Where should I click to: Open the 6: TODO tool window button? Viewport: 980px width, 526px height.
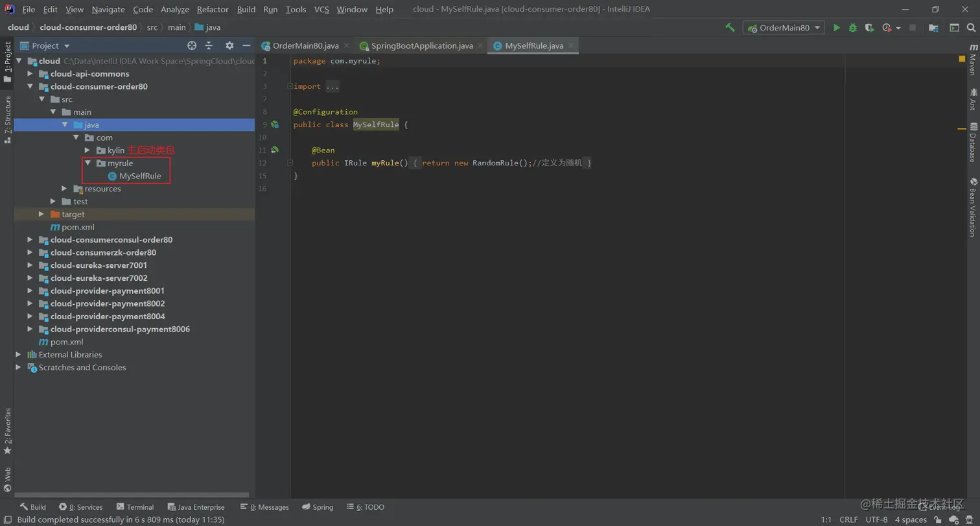pyautogui.click(x=365, y=507)
